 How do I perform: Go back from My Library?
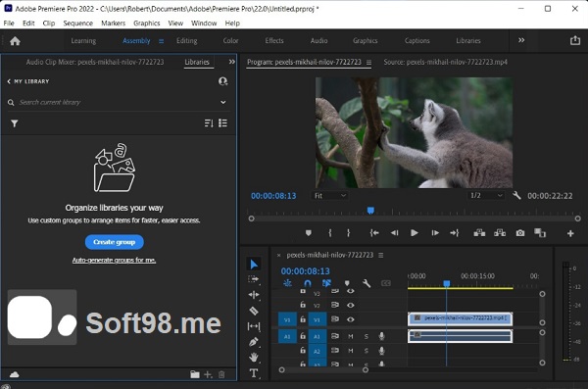coord(9,81)
